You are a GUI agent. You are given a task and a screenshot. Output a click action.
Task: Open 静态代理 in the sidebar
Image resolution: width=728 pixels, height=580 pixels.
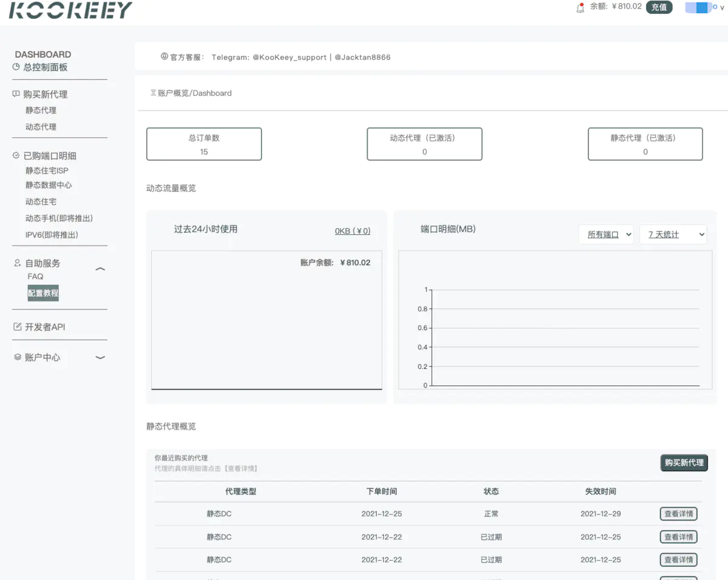coord(41,110)
